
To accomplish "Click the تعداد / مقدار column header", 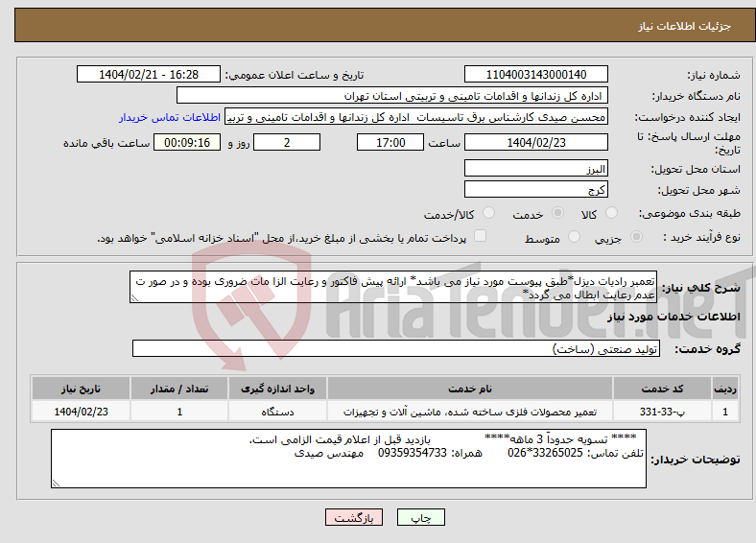I will click(x=179, y=389).
